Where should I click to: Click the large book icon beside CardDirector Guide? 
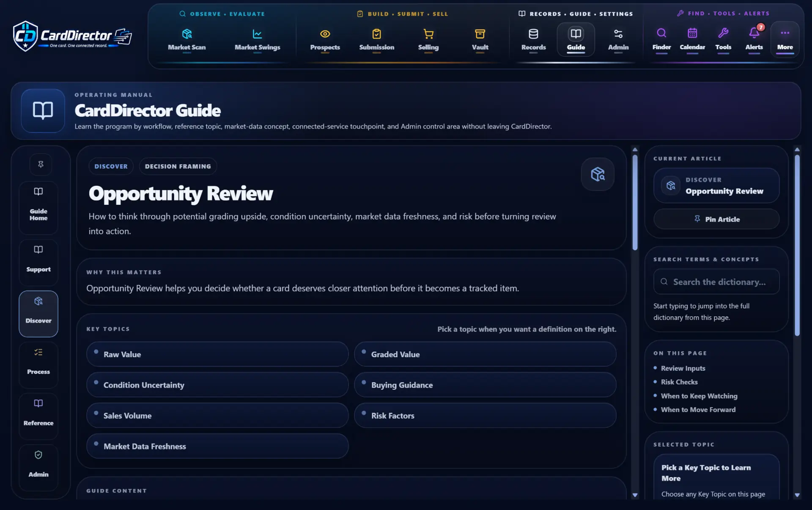43,110
